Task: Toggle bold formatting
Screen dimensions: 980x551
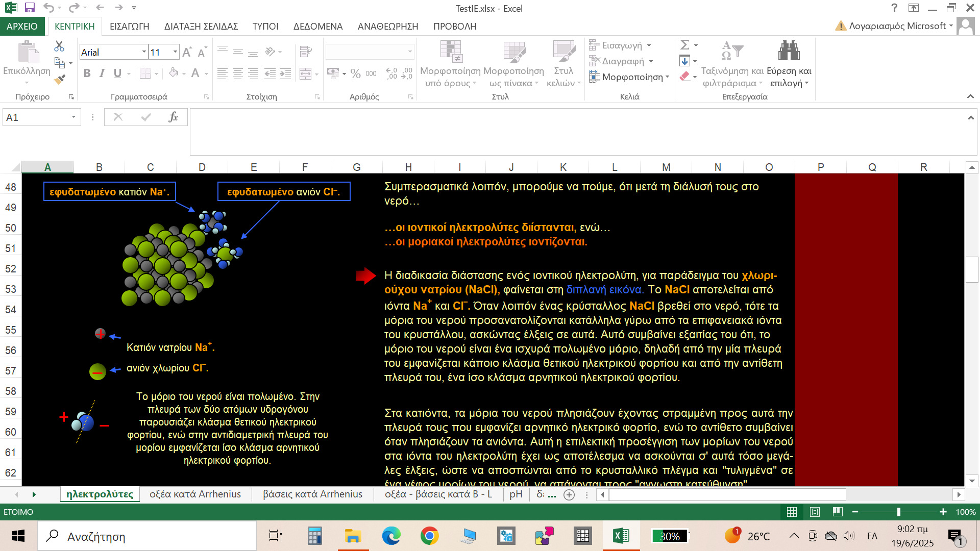Action: (x=87, y=73)
